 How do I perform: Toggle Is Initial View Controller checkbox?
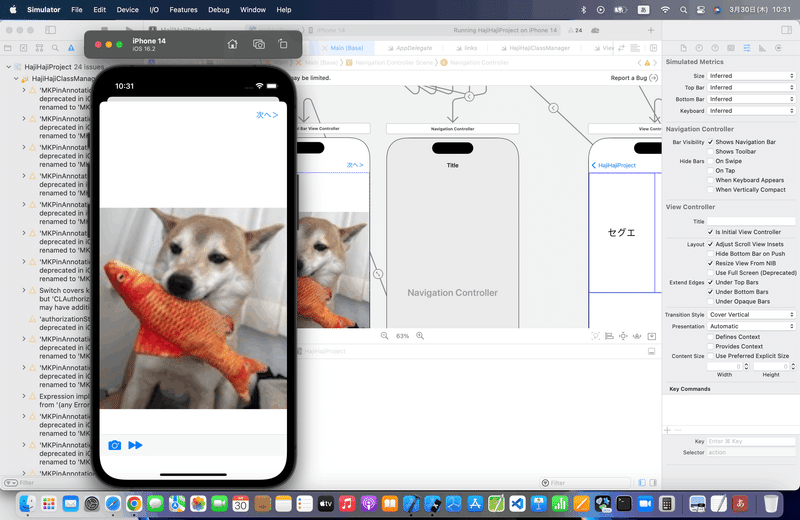[x=710, y=232]
